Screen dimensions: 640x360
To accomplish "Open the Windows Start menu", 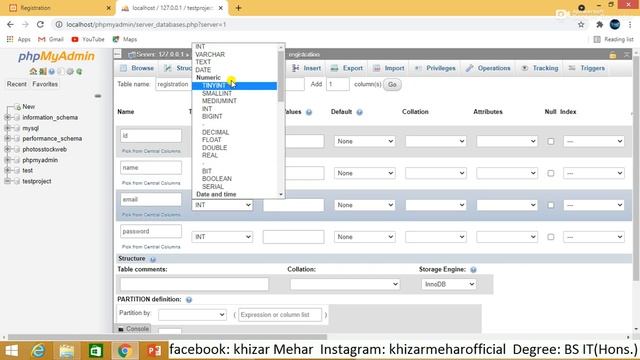I will click(11, 351).
